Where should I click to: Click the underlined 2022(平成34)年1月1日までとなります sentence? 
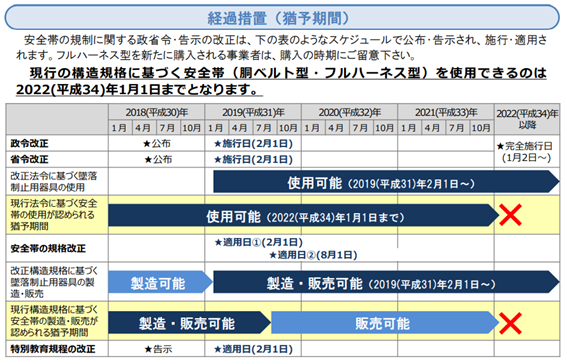pyautogui.click(x=139, y=89)
